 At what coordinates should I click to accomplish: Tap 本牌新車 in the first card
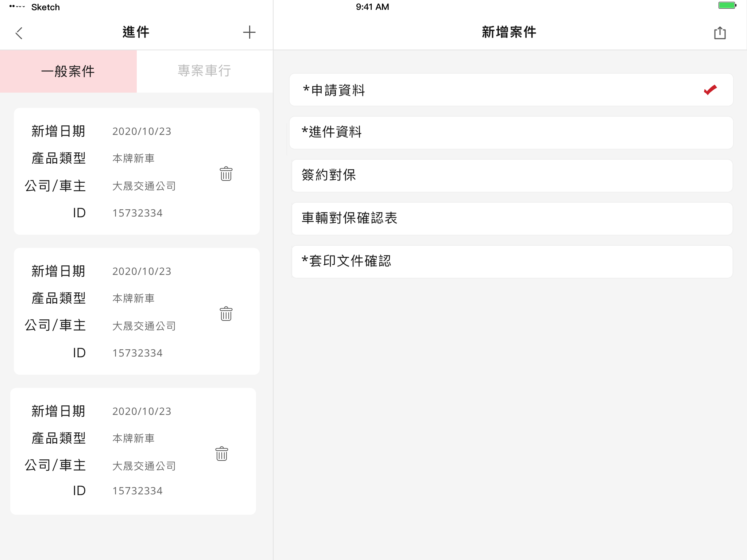click(133, 158)
